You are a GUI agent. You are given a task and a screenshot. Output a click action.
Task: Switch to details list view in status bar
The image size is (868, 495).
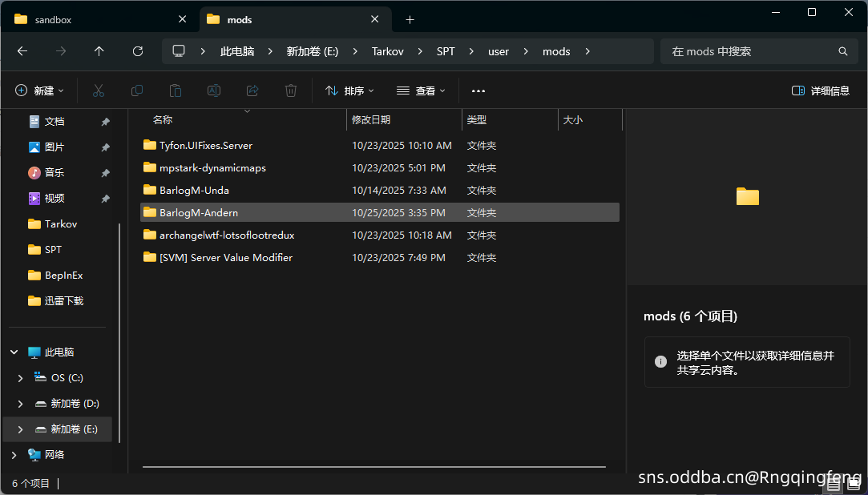point(834,484)
